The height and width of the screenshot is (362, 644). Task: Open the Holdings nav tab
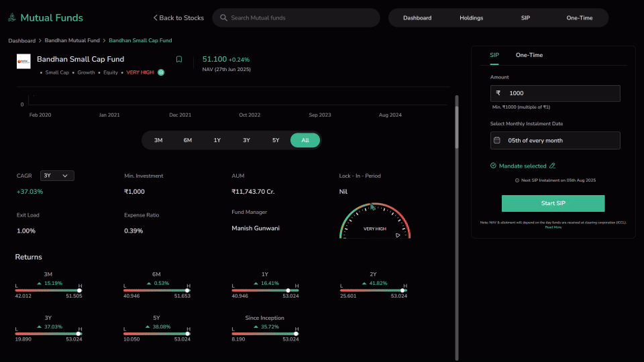tap(471, 17)
